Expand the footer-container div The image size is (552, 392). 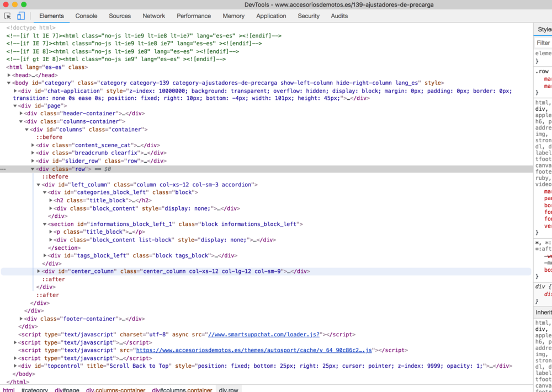click(22, 319)
